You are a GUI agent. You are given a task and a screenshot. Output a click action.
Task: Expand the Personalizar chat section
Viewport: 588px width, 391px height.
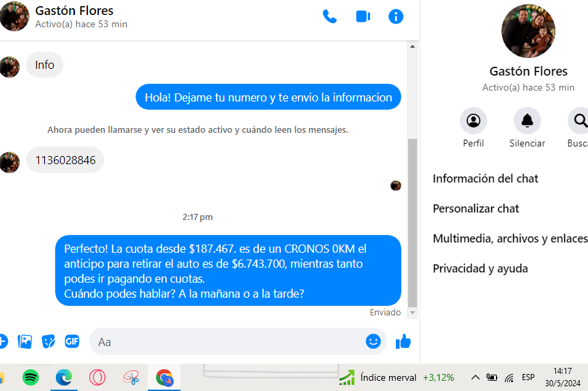476,208
